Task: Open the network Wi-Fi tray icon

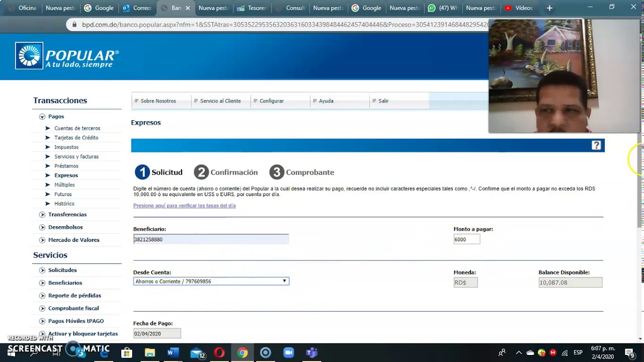Action: [x=565, y=352]
